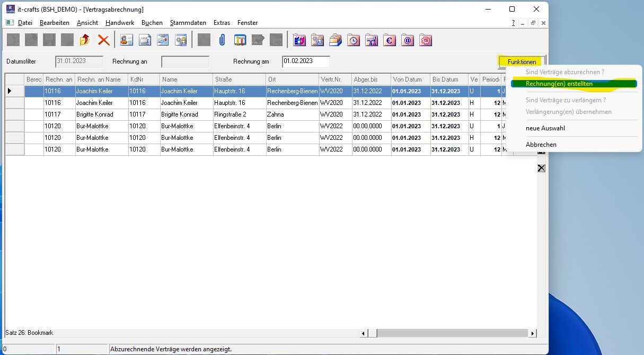Minimize the inner Vertragsabrechnung child window
Viewport: 644px width, 355px height.
(x=523, y=23)
